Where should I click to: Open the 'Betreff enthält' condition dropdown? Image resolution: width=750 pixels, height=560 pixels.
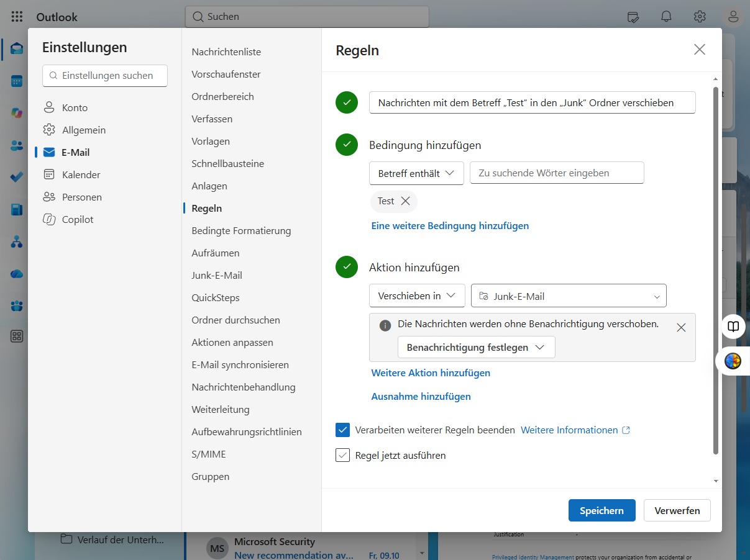[416, 173]
